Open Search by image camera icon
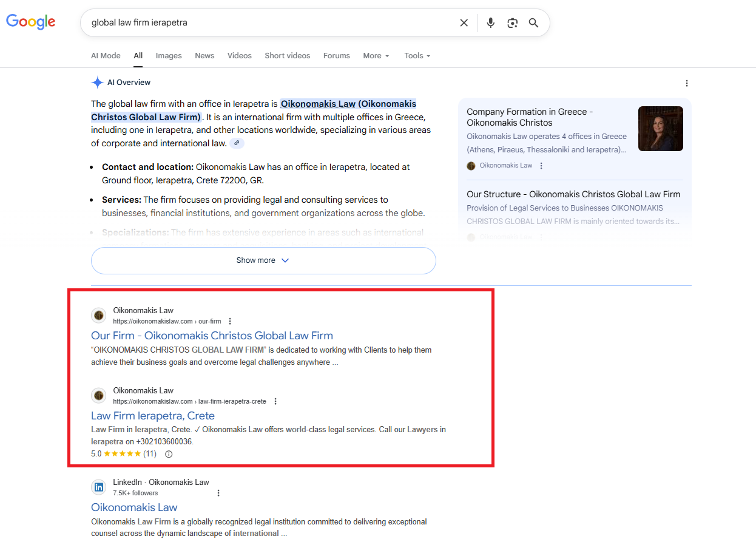Image resolution: width=756 pixels, height=539 pixels. tap(513, 23)
